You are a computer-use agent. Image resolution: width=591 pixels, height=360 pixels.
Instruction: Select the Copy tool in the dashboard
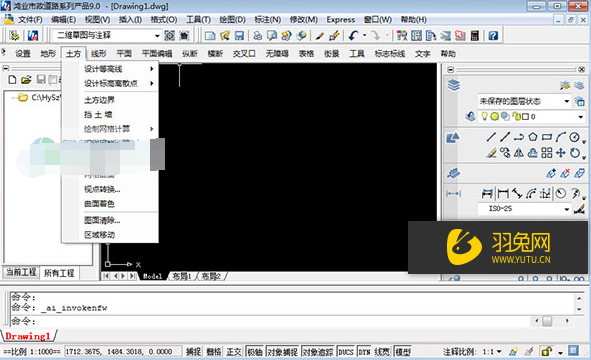coord(505,153)
